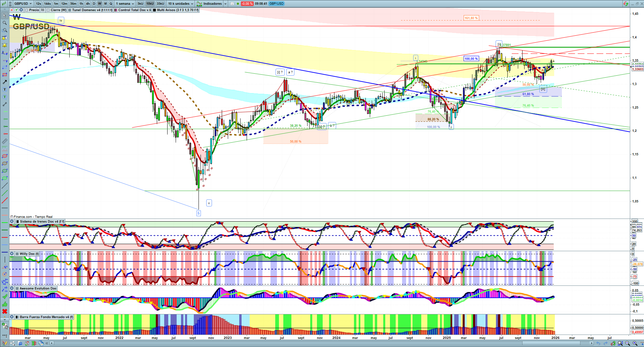Click the green up-arrow icon beside Precio
Viewport: 644px width, 347px height.
[x=16, y=10]
